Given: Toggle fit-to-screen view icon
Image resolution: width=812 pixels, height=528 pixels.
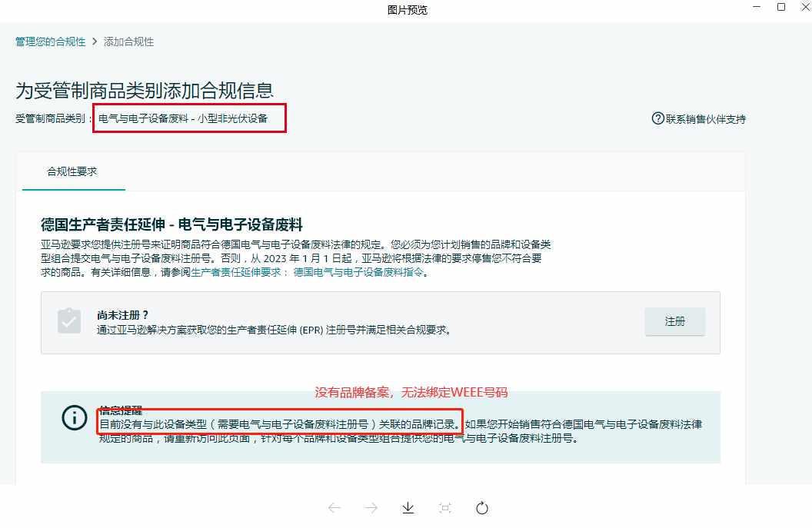Looking at the screenshot, I should [x=445, y=508].
